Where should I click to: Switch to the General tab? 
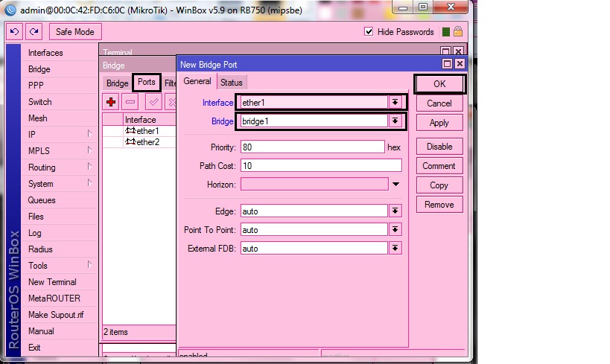coord(197,81)
